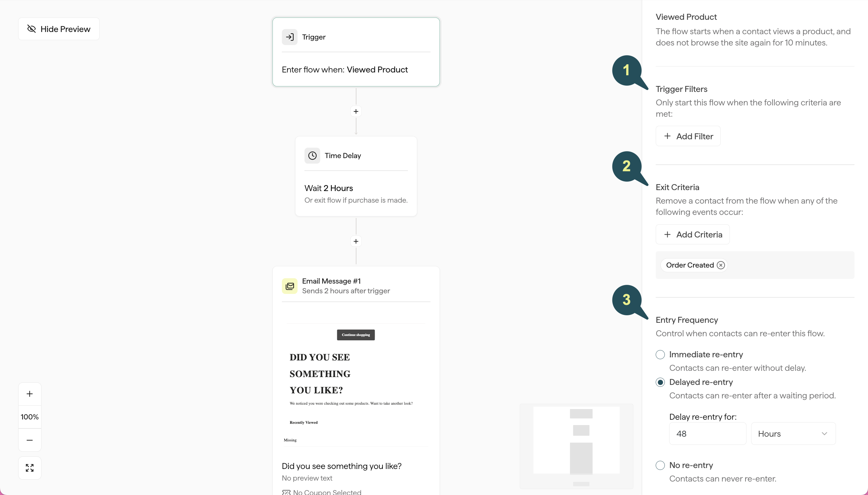The width and height of the screenshot is (868, 495).
Task: Enter fullscreen canvas view
Action: (x=30, y=467)
